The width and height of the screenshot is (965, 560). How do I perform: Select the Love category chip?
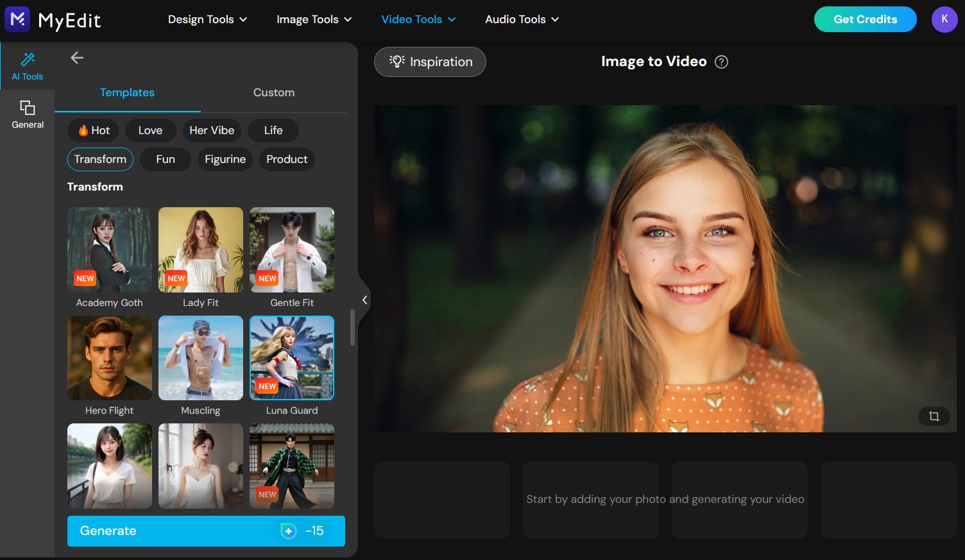[x=151, y=130]
